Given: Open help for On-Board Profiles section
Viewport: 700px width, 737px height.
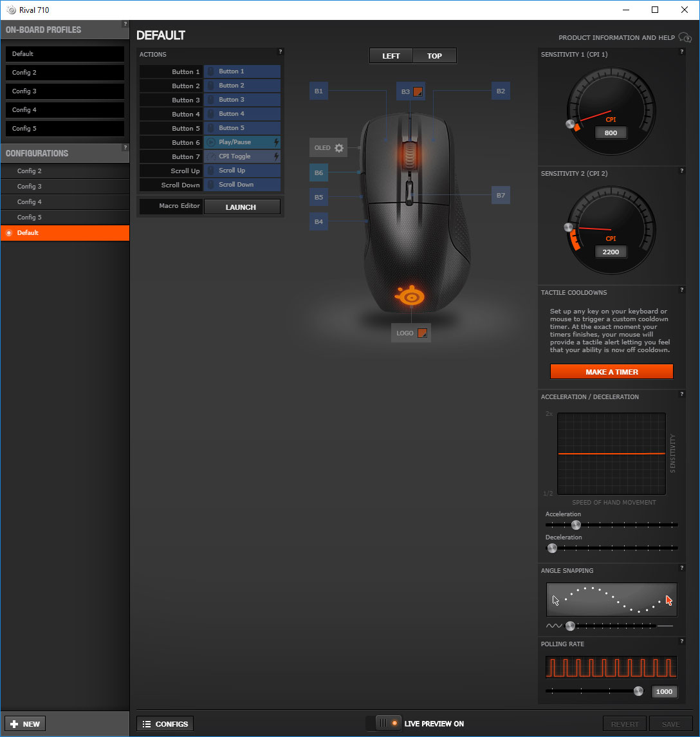Looking at the screenshot, I should tap(125, 24).
